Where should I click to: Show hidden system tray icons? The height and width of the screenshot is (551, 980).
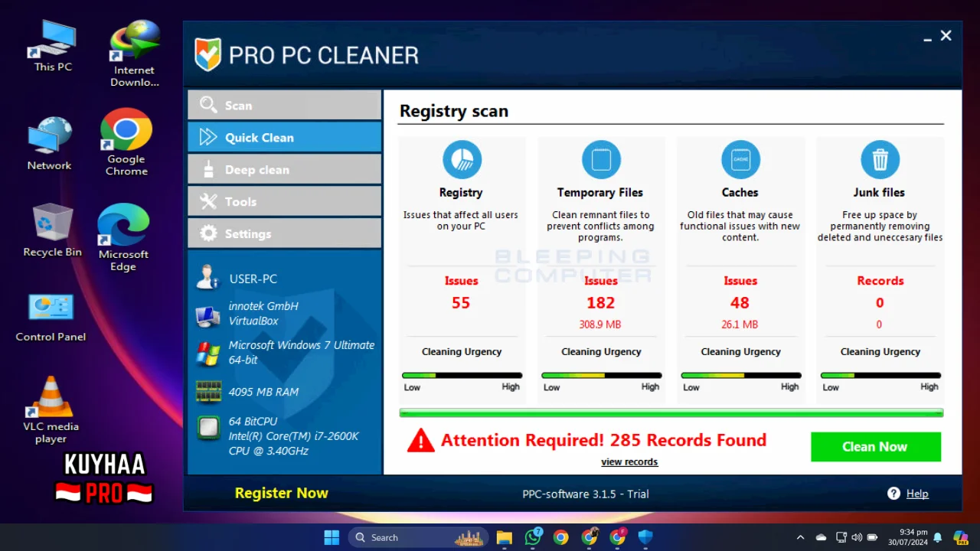tap(801, 537)
